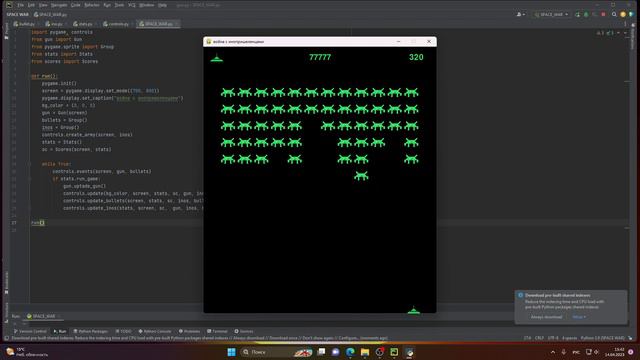Click the ship life icon in game corner
This screenshot has width=640, height=360.
pos(217,58)
